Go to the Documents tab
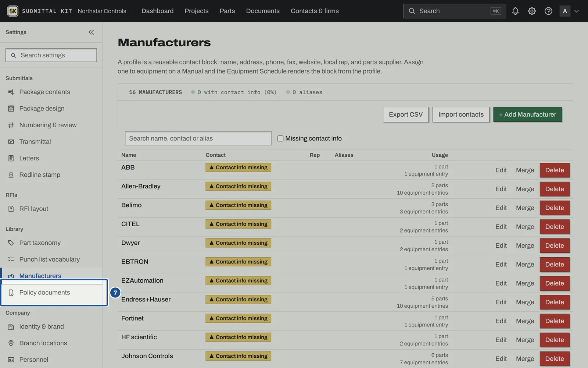Screen dimensions: 588x368 click(x=263, y=11)
